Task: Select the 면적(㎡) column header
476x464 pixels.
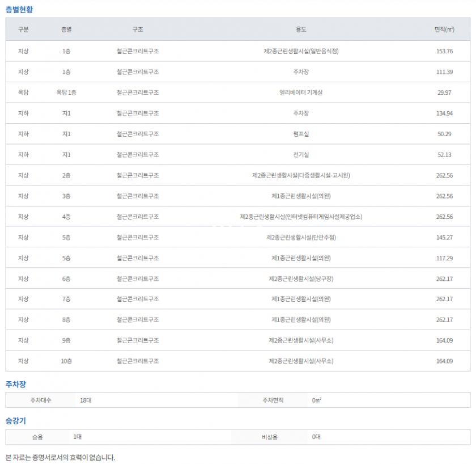Action: [x=444, y=29]
